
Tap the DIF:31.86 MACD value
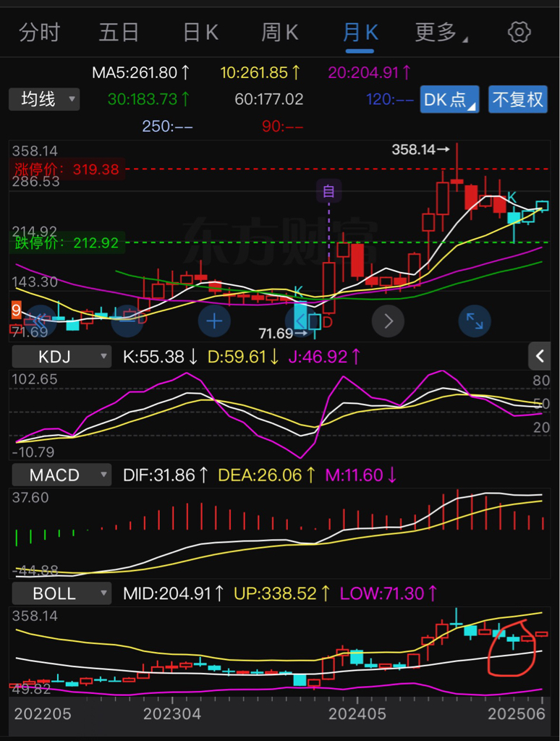tap(166, 475)
